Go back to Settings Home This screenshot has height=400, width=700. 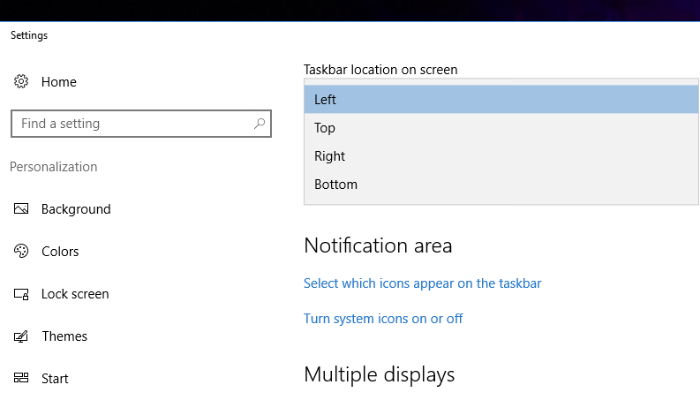pyautogui.click(x=58, y=82)
